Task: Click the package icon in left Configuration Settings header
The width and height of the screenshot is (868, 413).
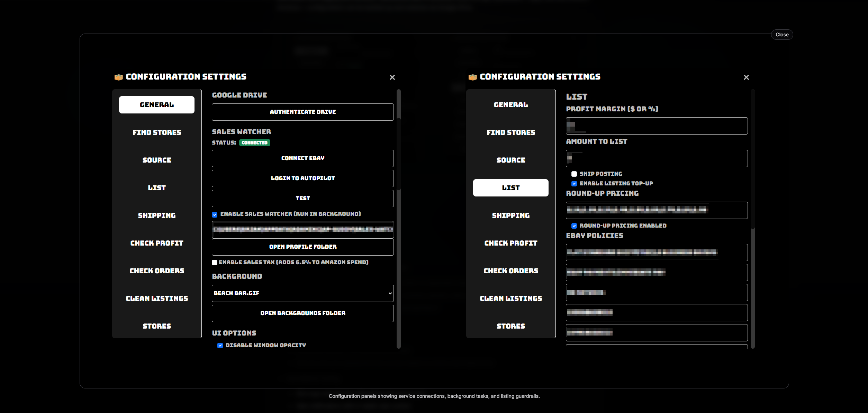Action: [x=119, y=77]
